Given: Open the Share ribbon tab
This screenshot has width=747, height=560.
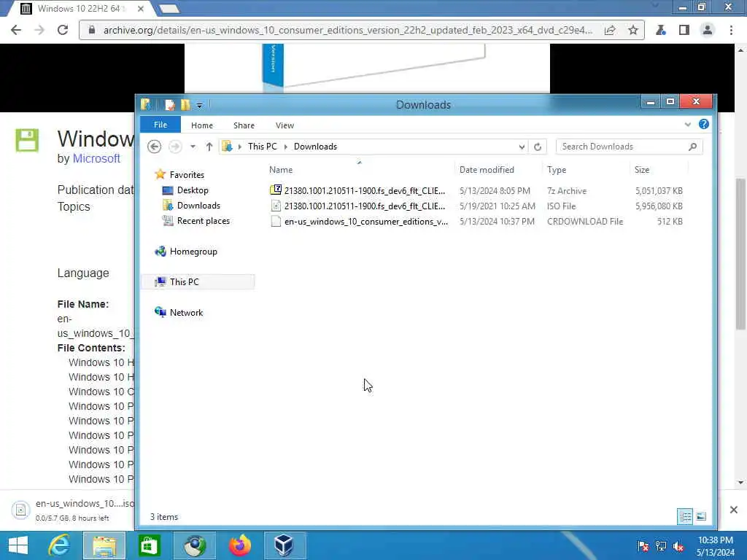Looking at the screenshot, I should (244, 125).
